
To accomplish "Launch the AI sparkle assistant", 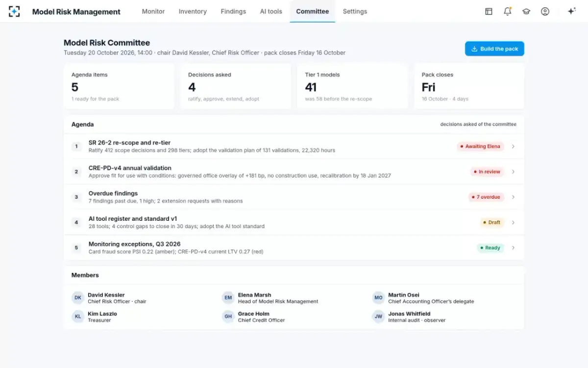I will pos(571,11).
